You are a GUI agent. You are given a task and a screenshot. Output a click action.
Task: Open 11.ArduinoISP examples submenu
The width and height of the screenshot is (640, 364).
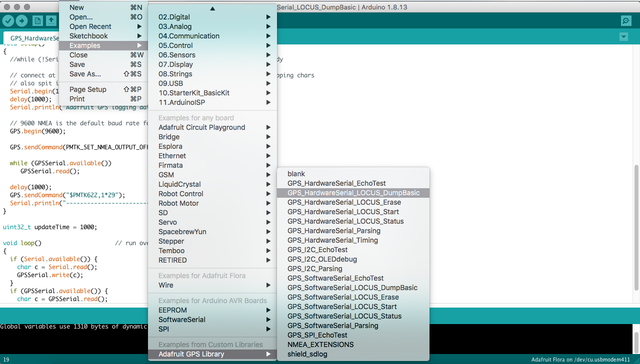[x=212, y=102]
